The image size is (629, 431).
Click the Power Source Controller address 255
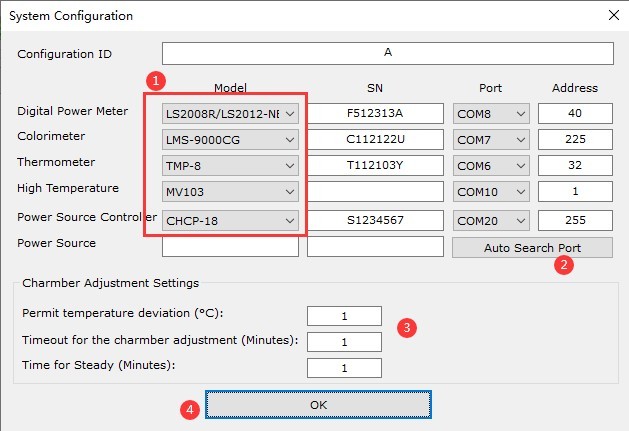[x=575, y=220]
